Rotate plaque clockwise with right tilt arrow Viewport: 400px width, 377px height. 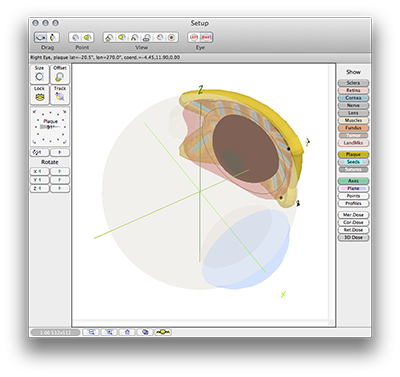60,152
